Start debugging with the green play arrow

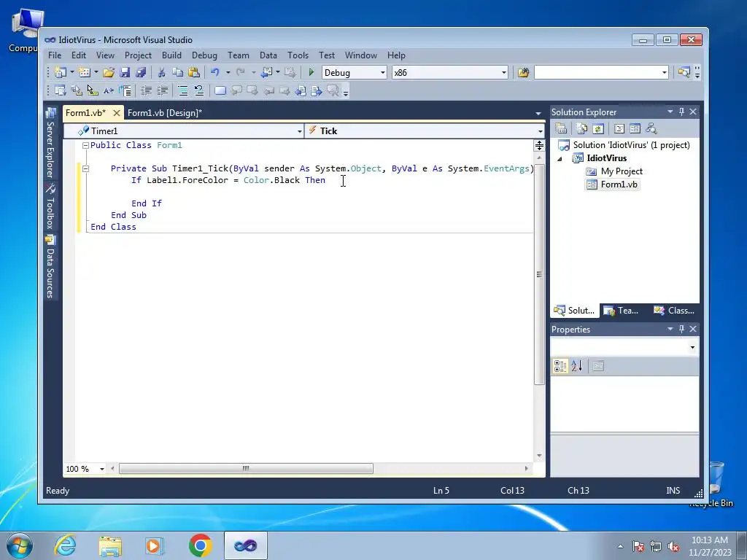pyautogui.click(x=311, y=72)
